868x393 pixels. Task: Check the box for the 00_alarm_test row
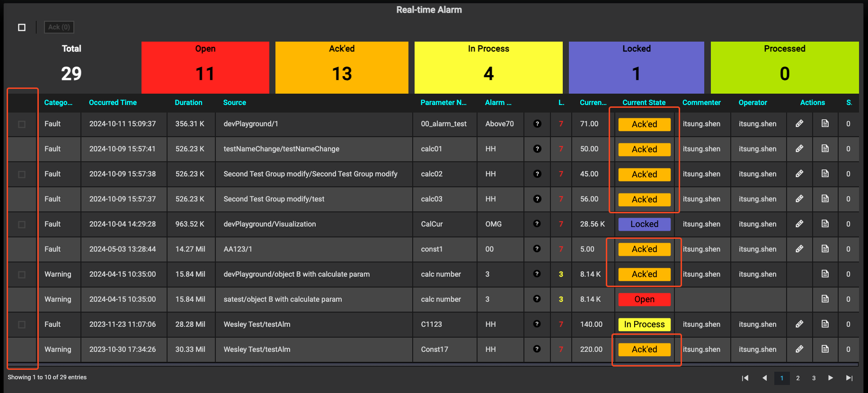tap(22, 124)
